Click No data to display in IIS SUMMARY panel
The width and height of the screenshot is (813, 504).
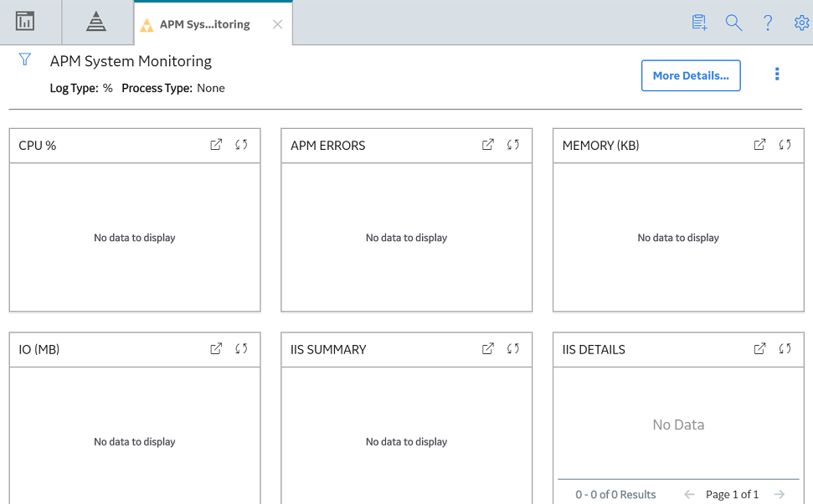(406, 442)
